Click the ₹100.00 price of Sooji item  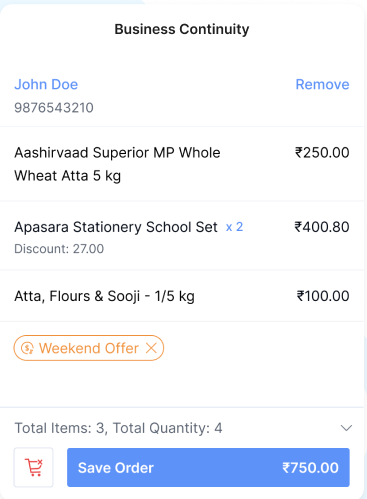point(323,296)
